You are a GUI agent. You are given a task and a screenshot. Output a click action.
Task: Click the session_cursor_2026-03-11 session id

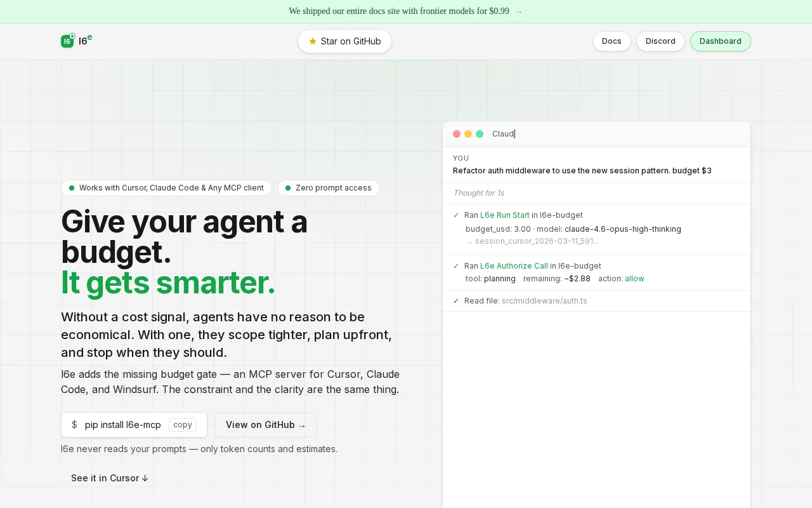(x=537, y=241)
